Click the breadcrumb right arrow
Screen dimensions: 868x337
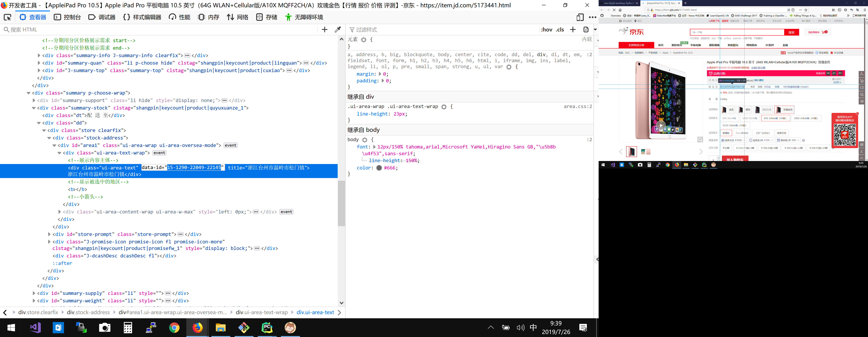pyautogui.click(x=339, y=312)
